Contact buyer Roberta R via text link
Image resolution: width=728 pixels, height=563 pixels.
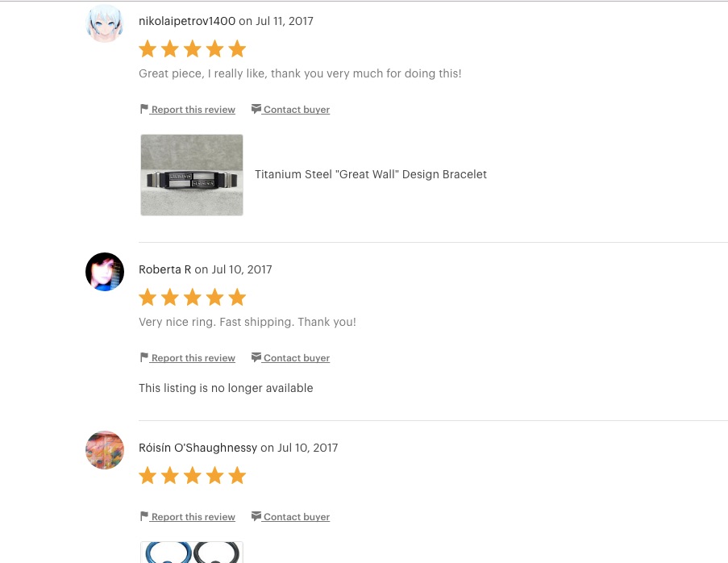coord(297,358)
